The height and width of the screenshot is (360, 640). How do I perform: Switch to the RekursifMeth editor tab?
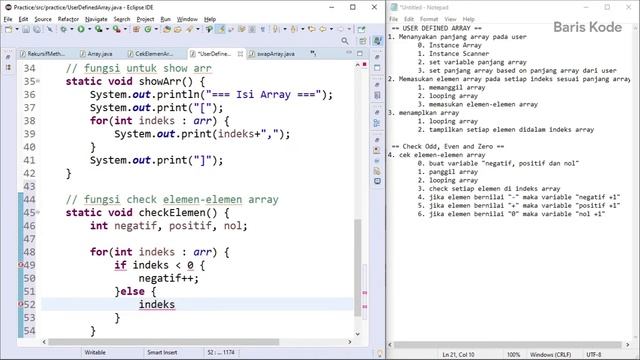pyautogui.click(x=43, y=53)
